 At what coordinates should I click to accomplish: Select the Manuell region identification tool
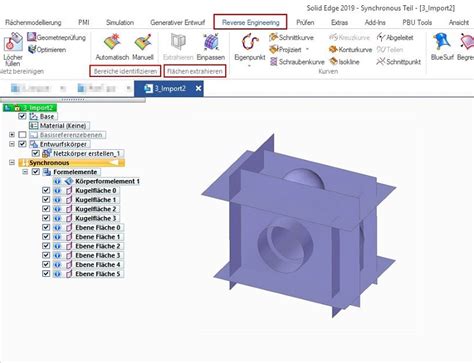(143, 43)
